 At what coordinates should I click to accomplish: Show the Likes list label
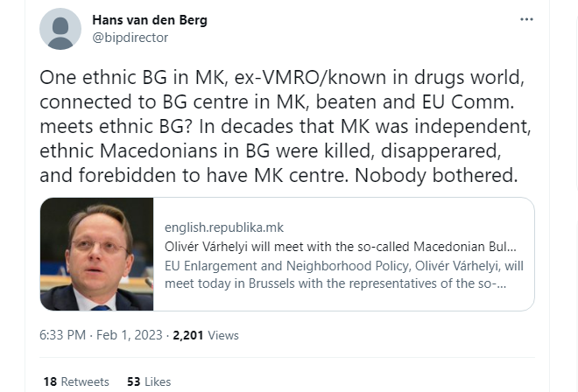[x=158, y=381]
